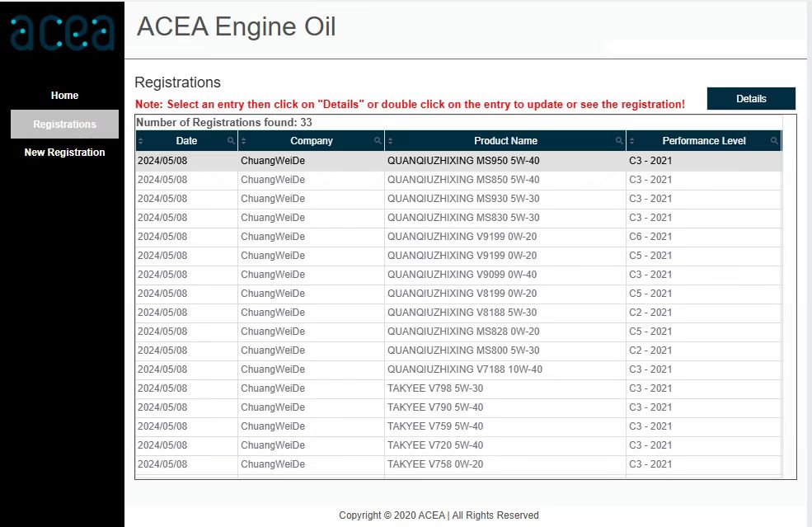This screenshot has height=527, width=812.
Task: Open Registrations in sidebar
Action: 65,124
